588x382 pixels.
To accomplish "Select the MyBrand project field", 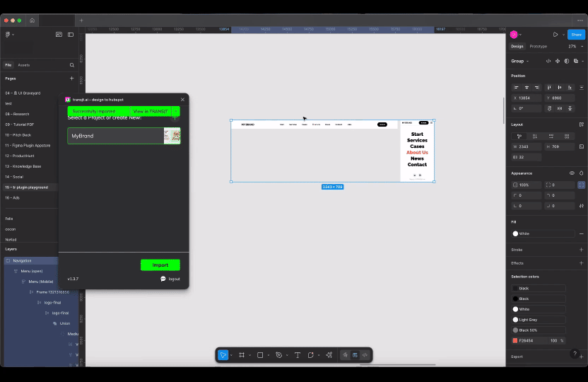I will click(x=115, y=136).
